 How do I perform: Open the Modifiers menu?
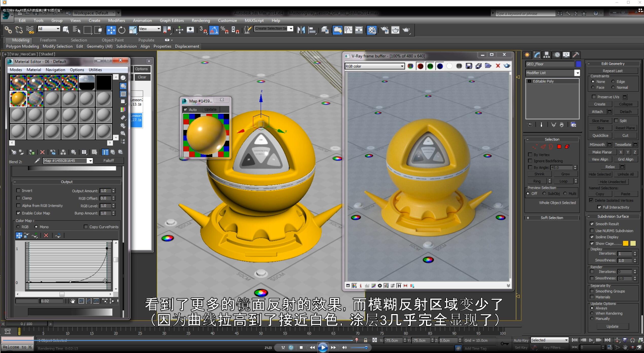(116, 20)
